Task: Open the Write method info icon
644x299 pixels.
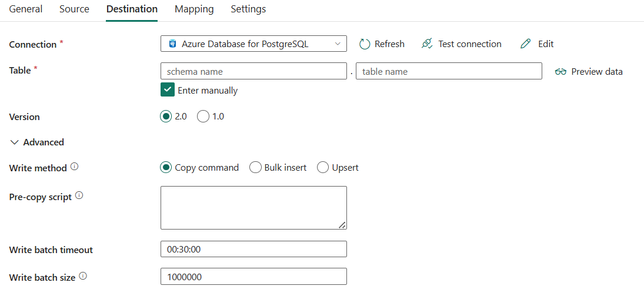Action: [74, 167]
